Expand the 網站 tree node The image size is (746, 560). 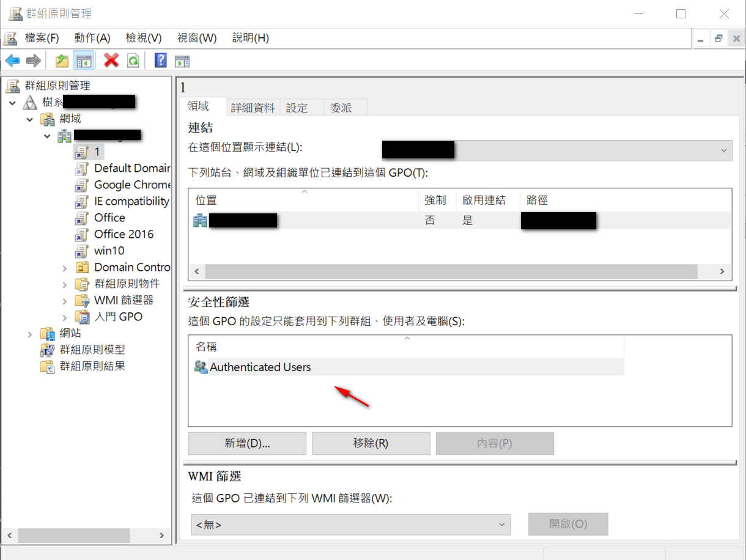click(x=30, y=334)
